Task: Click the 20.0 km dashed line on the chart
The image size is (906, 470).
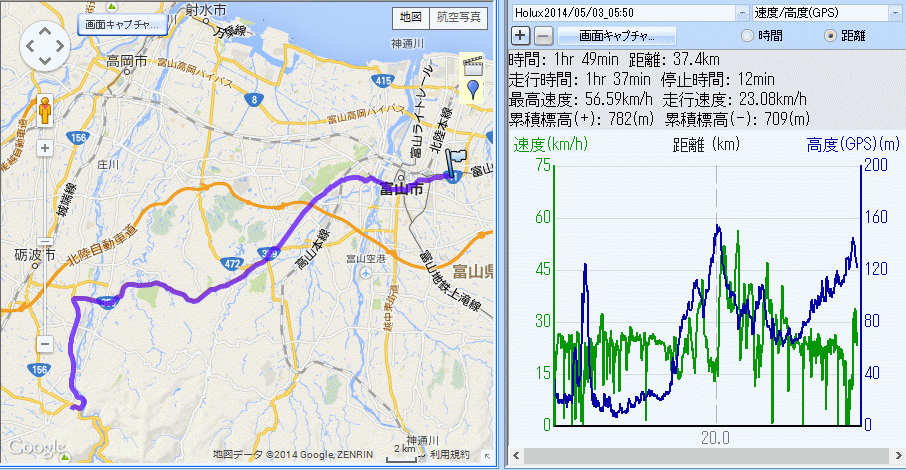Action: [x=717, y=300]
